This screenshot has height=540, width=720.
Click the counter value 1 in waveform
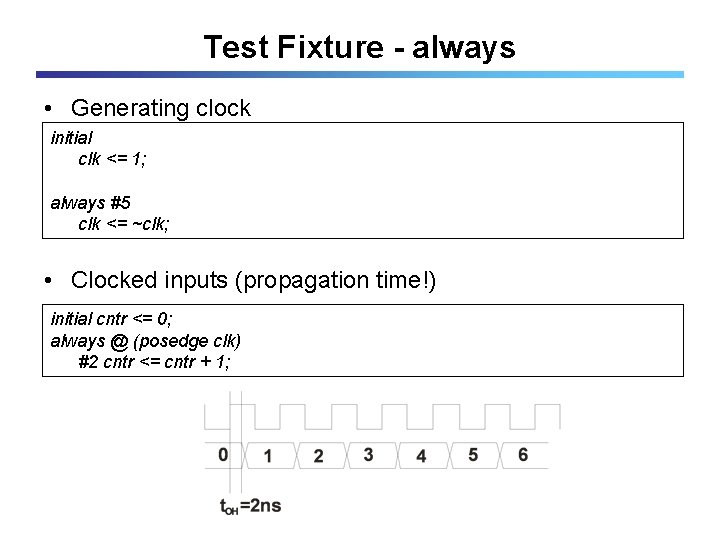pyautogui.click(x=268, y=456)
